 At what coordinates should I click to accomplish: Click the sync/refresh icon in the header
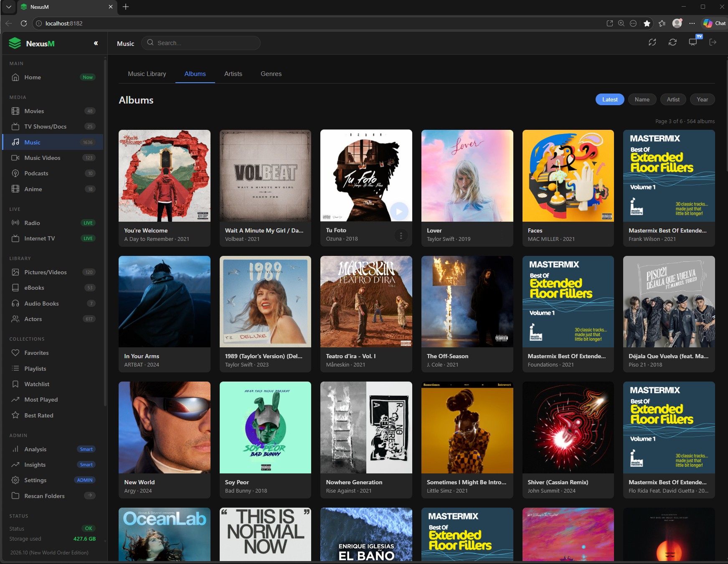pos(672,42)
